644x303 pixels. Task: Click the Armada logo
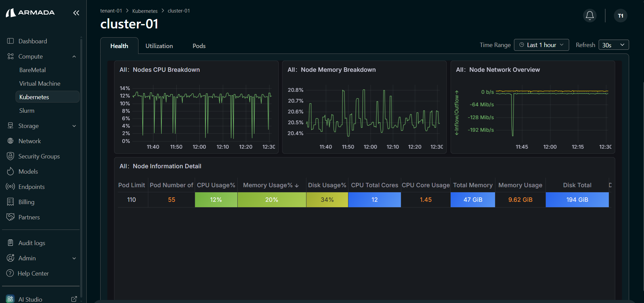tap(30, 13)
